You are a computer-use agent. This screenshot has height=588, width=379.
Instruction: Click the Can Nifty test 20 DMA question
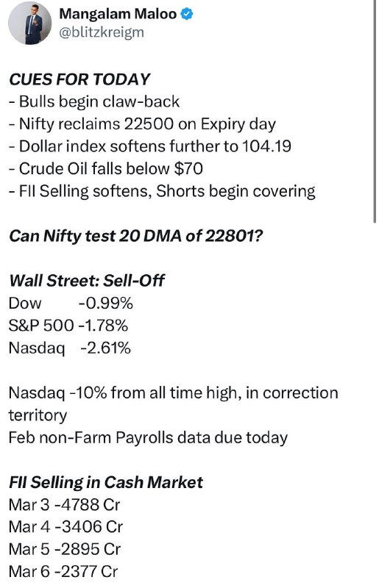point(135,236)
